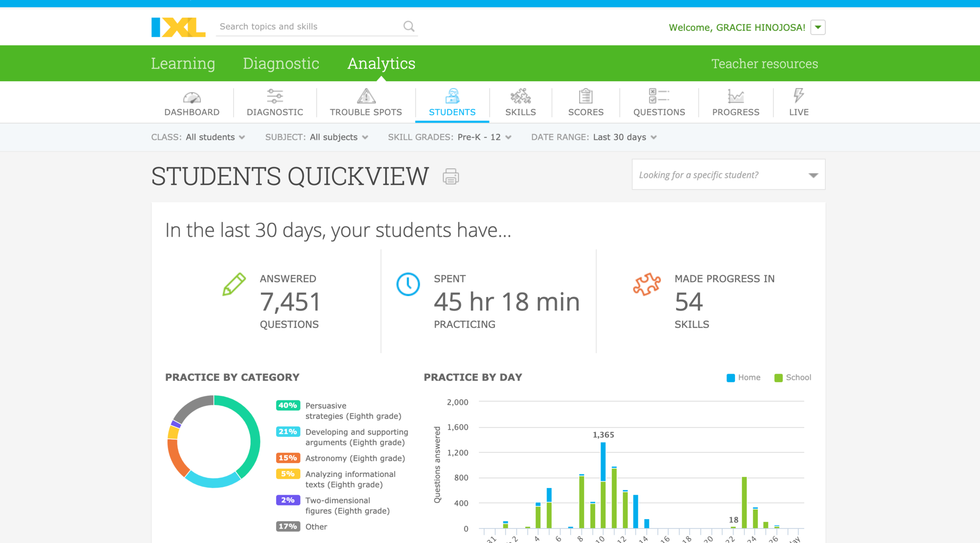Open the Dashboard gauge icon
This screenshot has height=543, width=980.
point(192,97)
